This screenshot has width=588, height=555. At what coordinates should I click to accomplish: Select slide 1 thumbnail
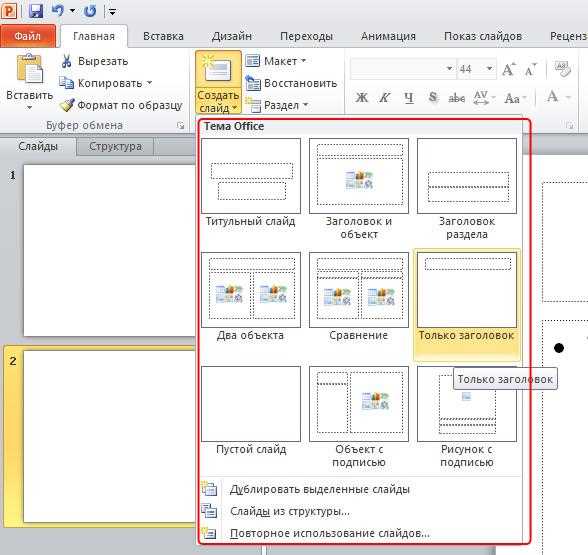click(109, 250)
